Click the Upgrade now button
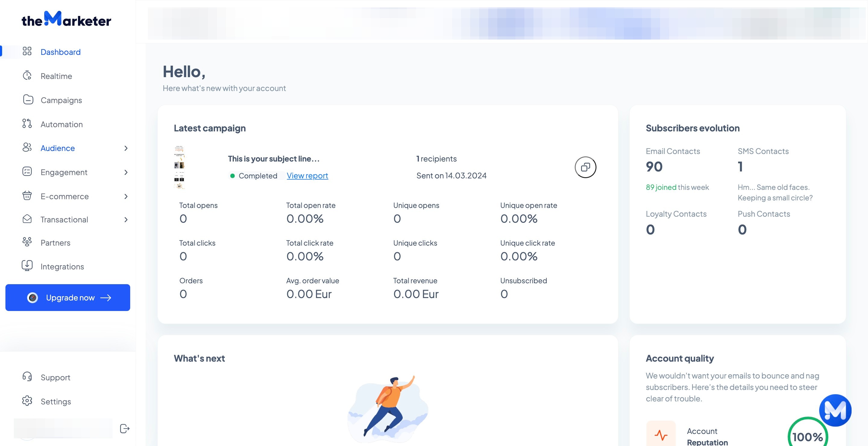The width and height of the screenshot is (868, 446). pyautogui.click(x=68, y=297)
